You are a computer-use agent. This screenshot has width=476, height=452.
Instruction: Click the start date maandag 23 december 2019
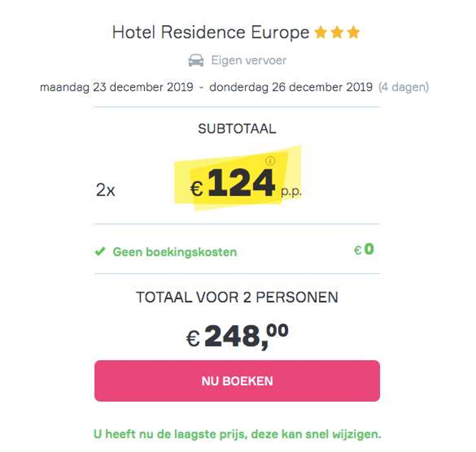click(117, 87)
